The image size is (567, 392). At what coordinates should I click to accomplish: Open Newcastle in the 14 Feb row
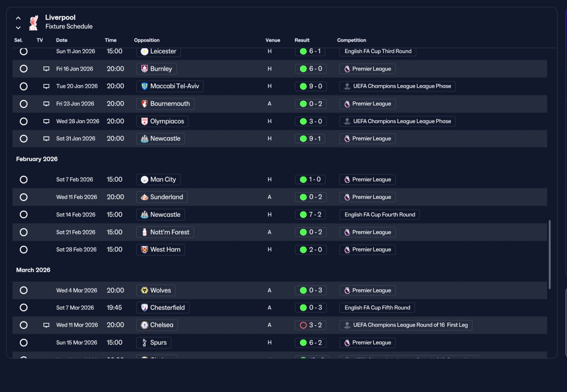point(161,215)
